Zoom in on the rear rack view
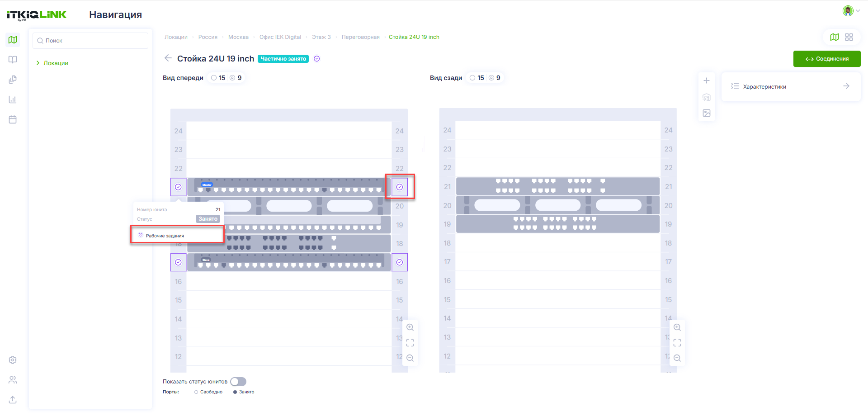 point(677,327)
